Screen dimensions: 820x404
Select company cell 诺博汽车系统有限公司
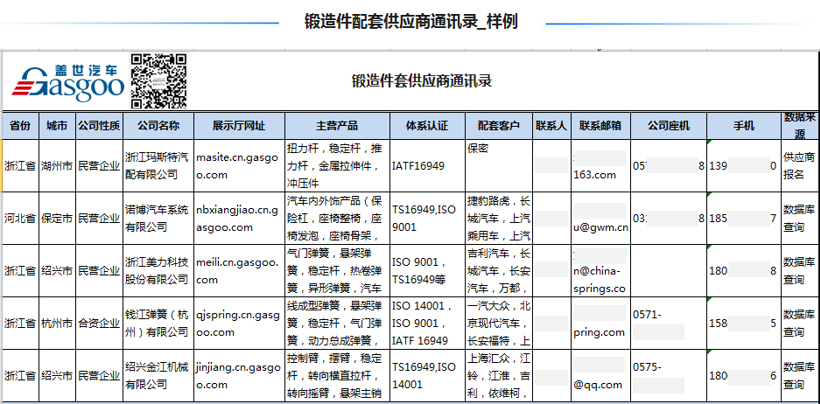pyautogui.click(x=158, y=218)
